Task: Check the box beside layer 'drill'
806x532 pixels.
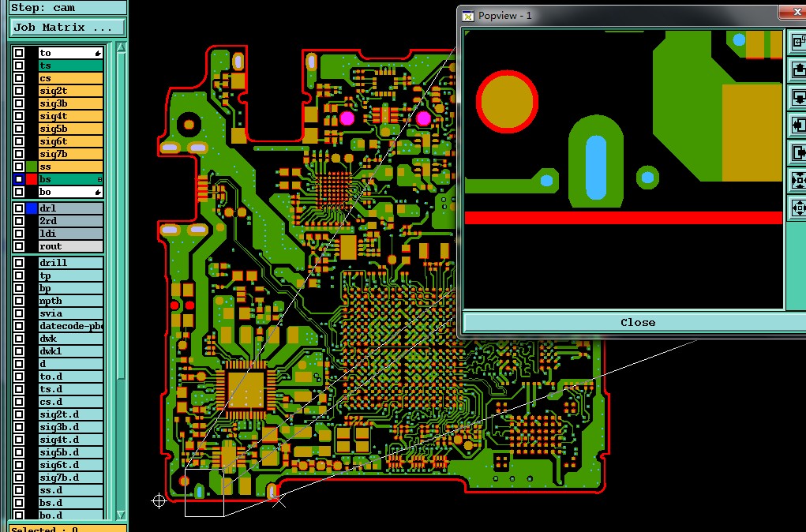Action: point(19,263)
